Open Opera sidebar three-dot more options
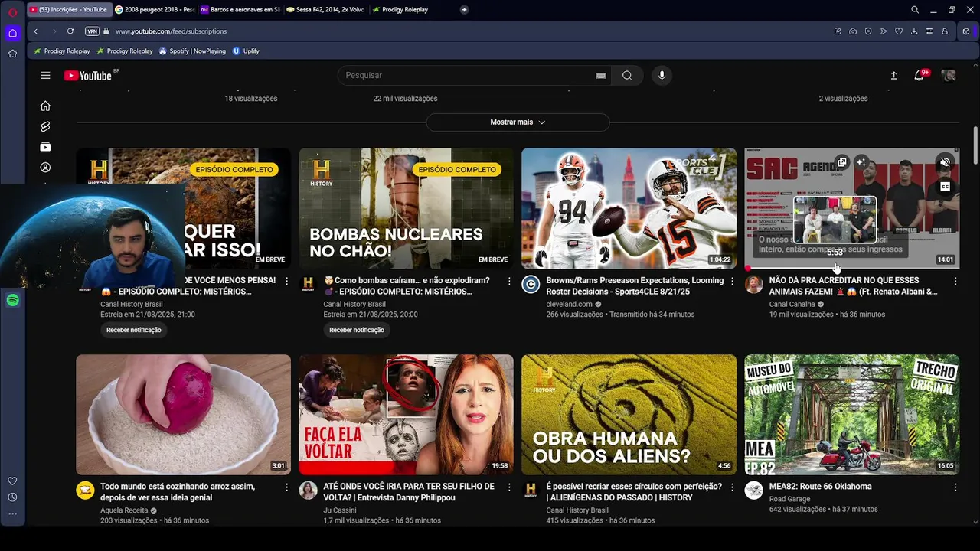This screenshot has height=551, width=980. point(12,514)
